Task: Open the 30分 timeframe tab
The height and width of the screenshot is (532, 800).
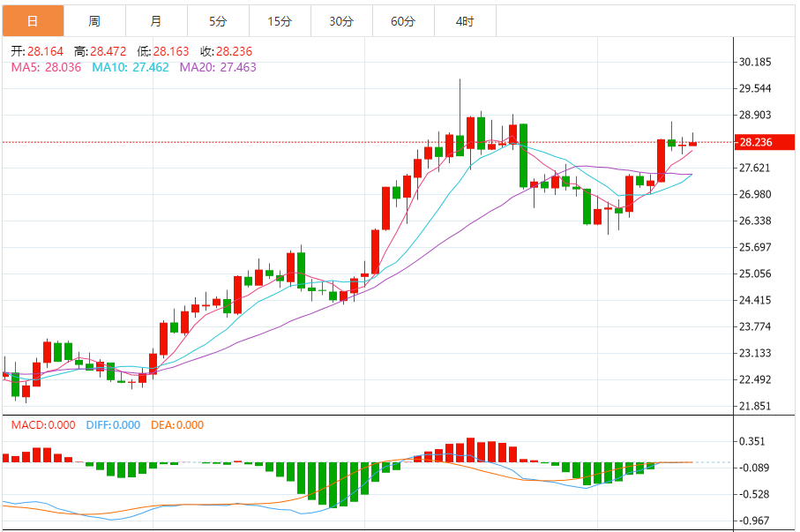Action: 342,21
